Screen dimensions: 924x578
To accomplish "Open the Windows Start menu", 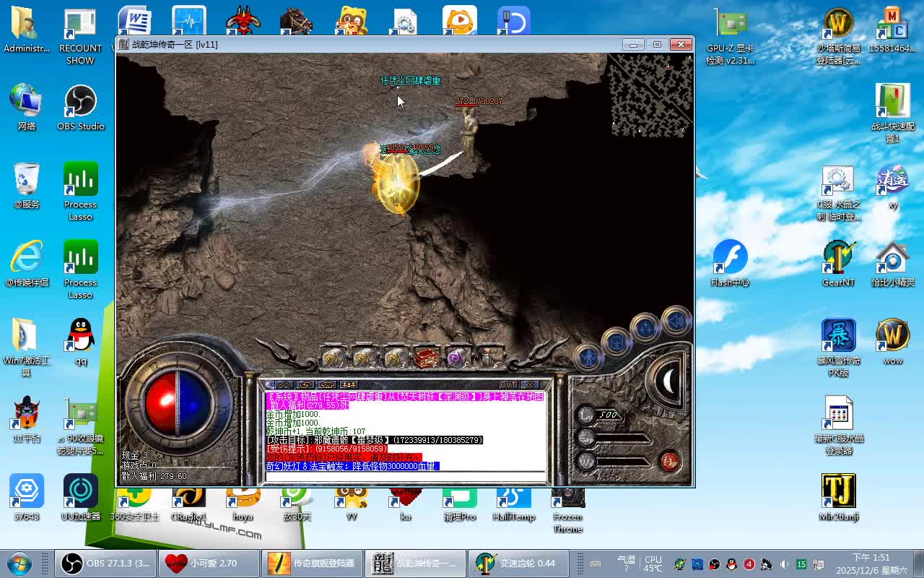I will click(19, 564).
